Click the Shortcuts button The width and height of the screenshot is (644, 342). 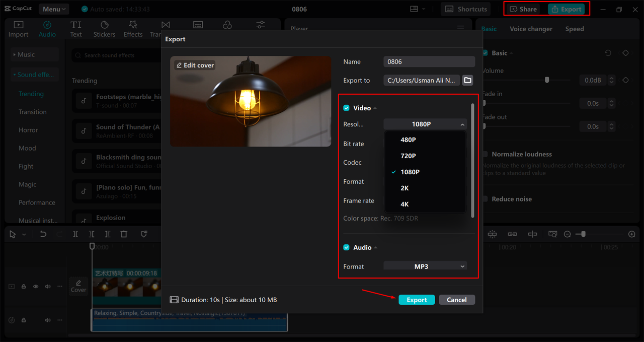point(466,9)
